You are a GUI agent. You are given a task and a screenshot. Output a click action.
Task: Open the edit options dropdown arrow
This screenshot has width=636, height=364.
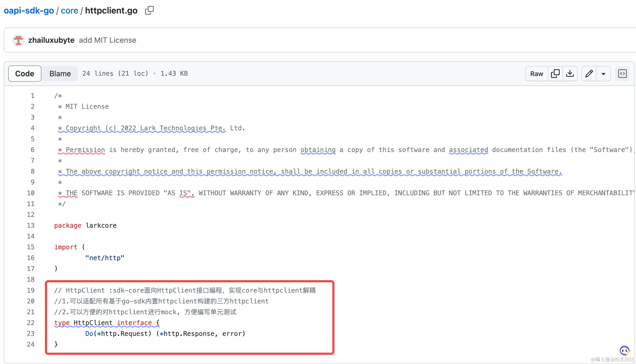click(603, 74)
